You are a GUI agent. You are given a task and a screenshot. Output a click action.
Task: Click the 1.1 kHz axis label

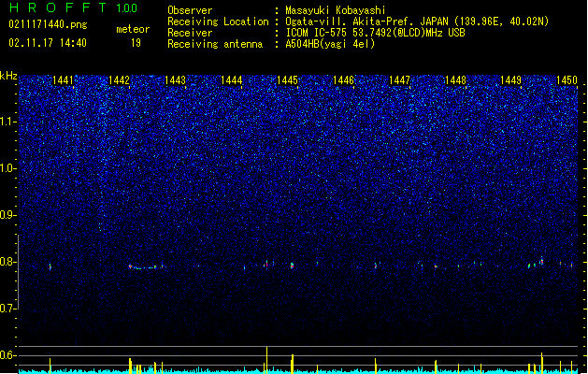click(x=7, y=122)
